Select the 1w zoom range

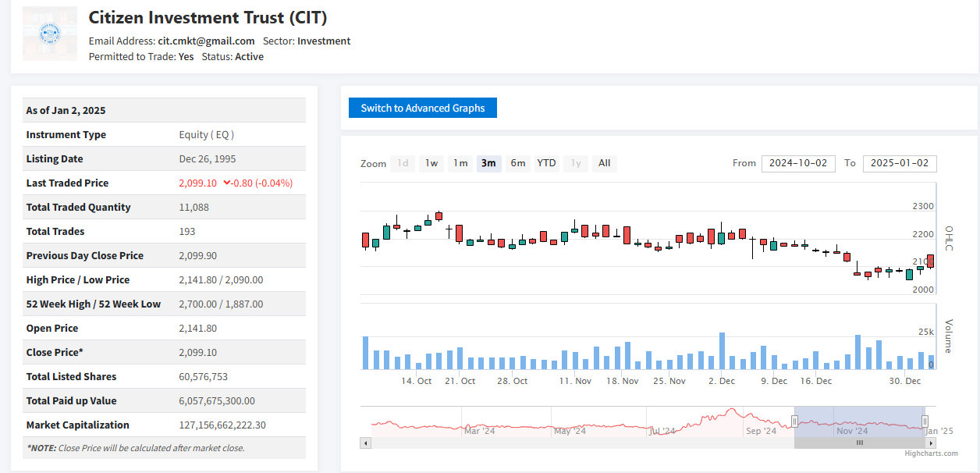click(x=431, y=163)
